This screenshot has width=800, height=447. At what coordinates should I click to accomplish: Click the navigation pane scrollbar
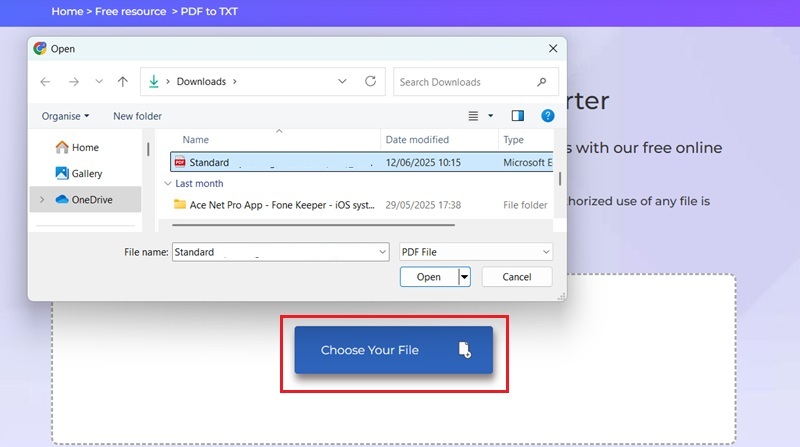pyautogui.click(x=148, y=149)
